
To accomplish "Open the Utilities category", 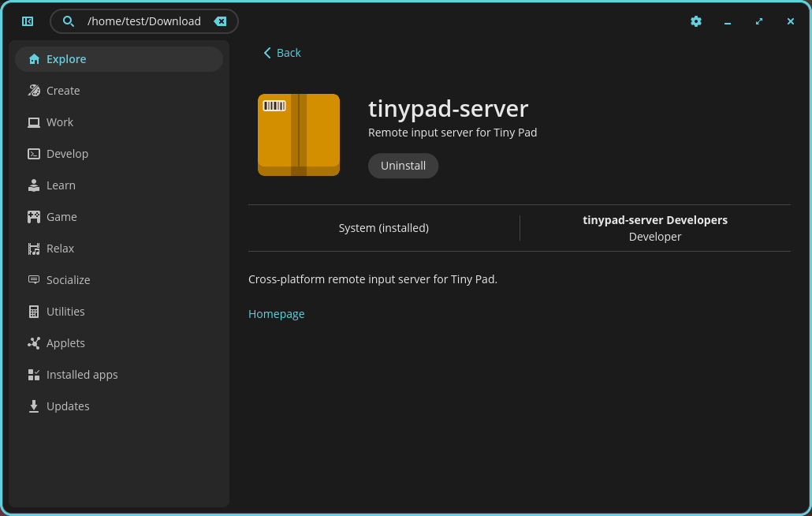I will click(x=119, y=312).
